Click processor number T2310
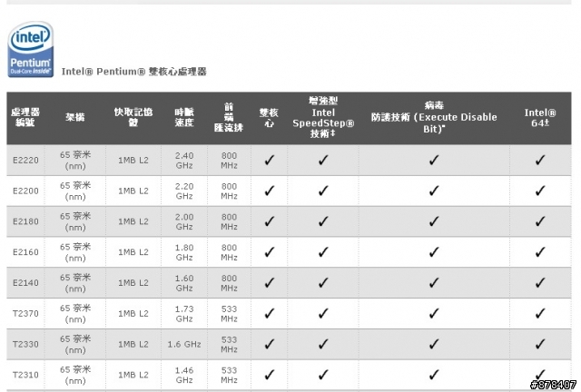The image size is (581, 392). (25, 375)
